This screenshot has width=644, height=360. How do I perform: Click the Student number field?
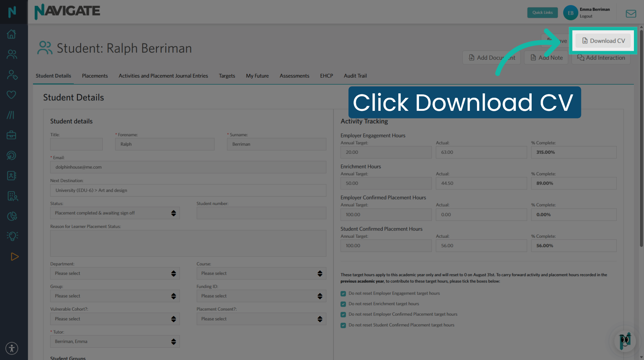261,213
